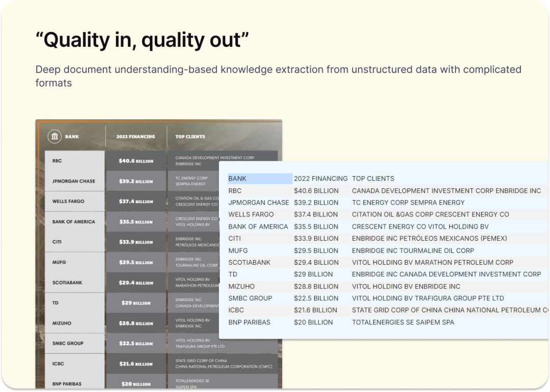Click "2022 FINANCING" header in source image
The image size is (550, 392).
pos(135,136)
